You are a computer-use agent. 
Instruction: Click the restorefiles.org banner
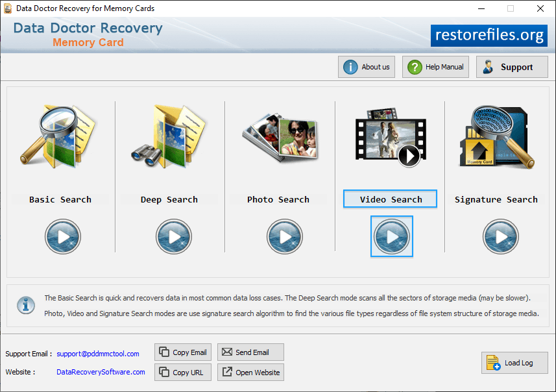click(x=489, y=36)
